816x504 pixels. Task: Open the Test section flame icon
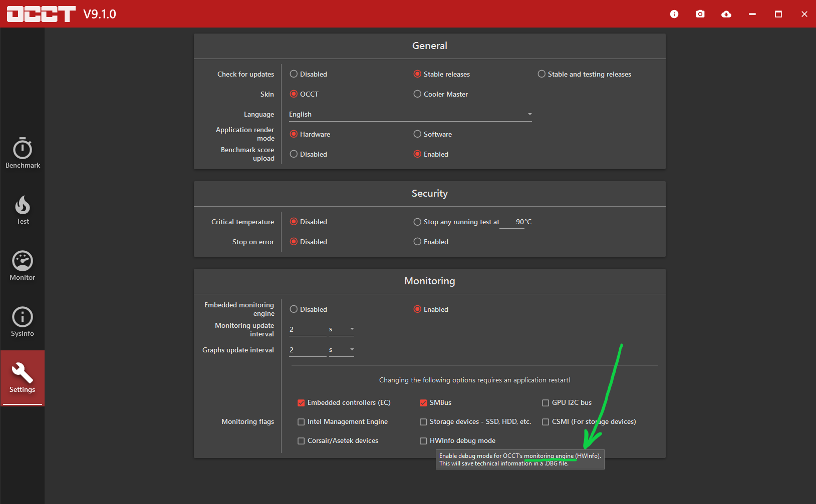[23, 205]
